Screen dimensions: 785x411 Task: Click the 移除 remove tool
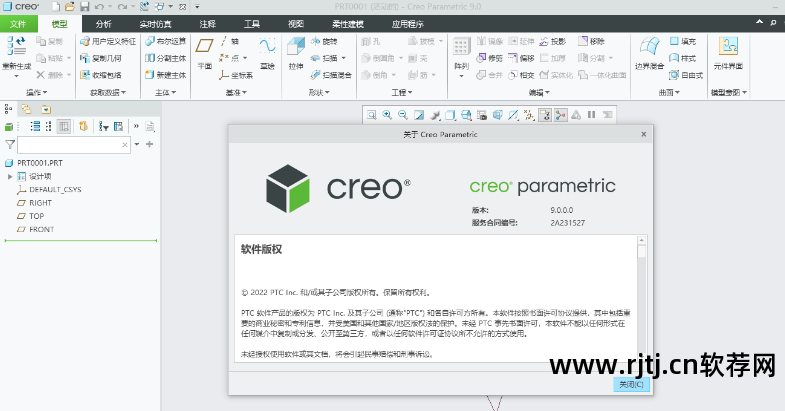(591, 42)
